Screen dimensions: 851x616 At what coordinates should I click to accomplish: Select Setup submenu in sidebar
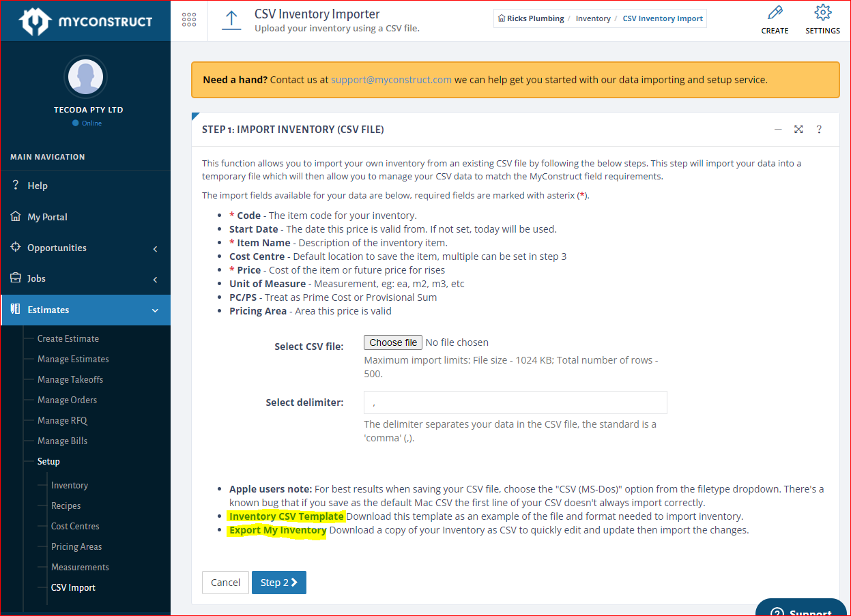(48, 461)
